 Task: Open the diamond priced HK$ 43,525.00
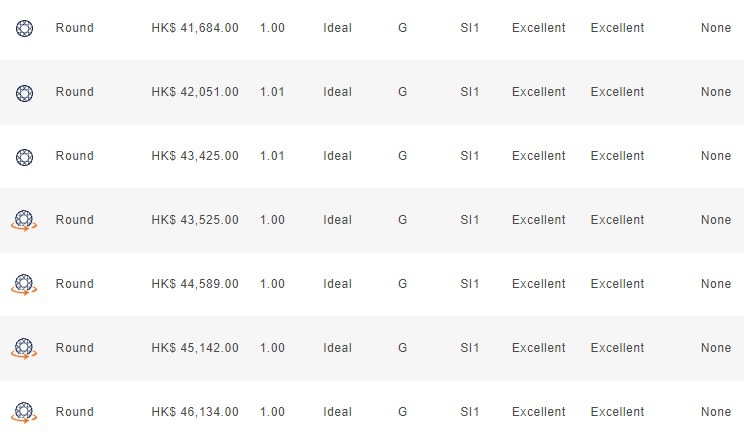coord(195,220)
